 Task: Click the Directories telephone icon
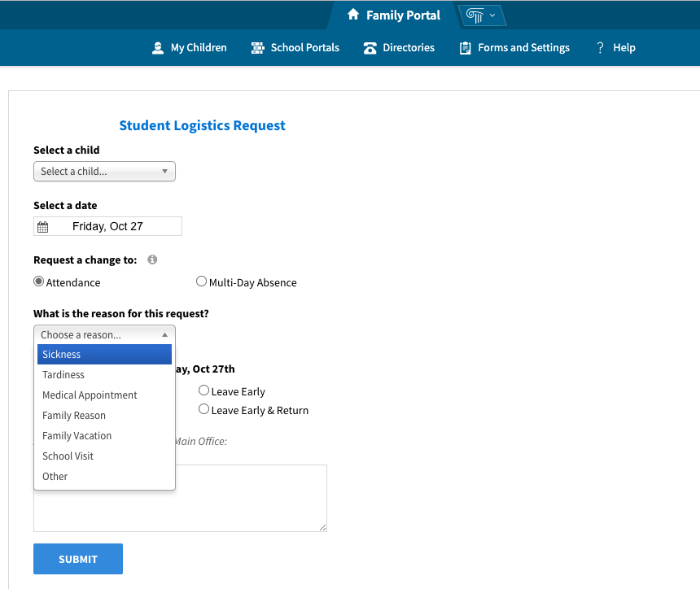click(370, 48)
